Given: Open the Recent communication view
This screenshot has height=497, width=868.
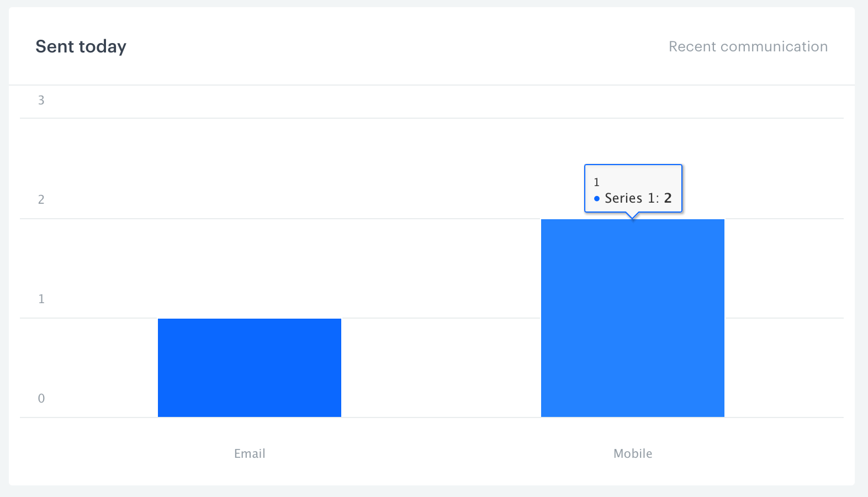Looking at the screenshot, I should 748,46.
